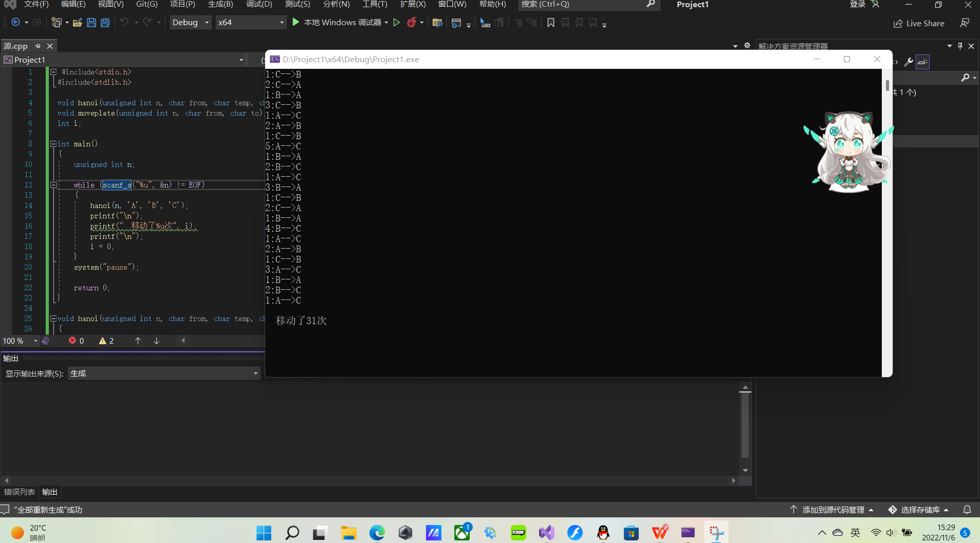Click the gear settings icon above the output panel

click(x=747, y=46)
